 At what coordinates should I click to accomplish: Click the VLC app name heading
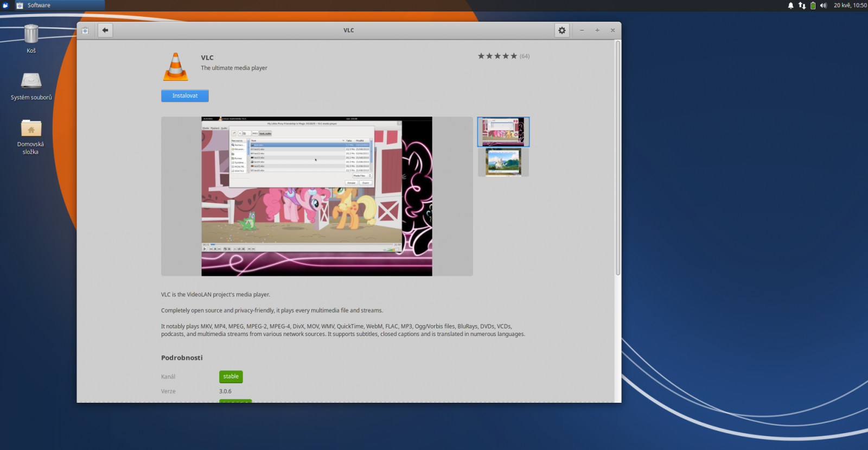point(207,58)
